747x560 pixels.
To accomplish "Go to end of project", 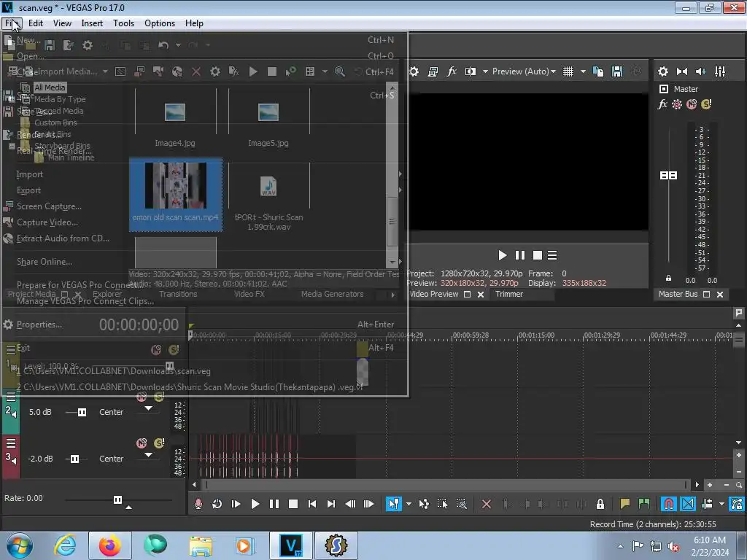I will click(331, 504).
